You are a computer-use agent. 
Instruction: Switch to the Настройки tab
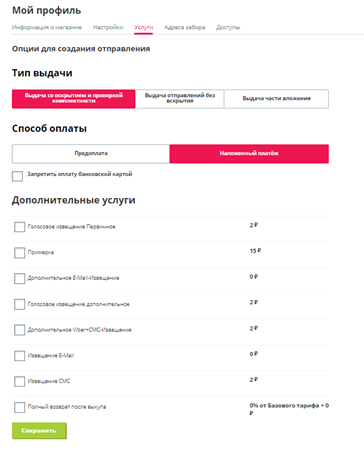pyautogui.click(x=108, y=27)
